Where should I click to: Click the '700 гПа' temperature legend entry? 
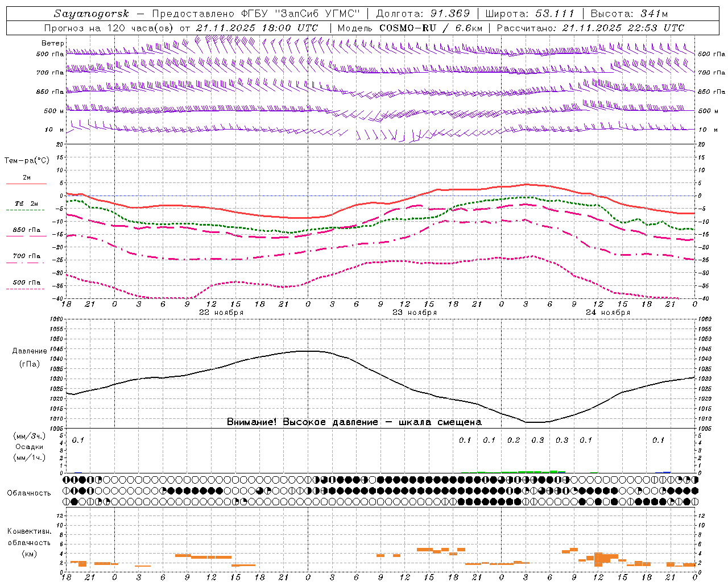[27, 256]
